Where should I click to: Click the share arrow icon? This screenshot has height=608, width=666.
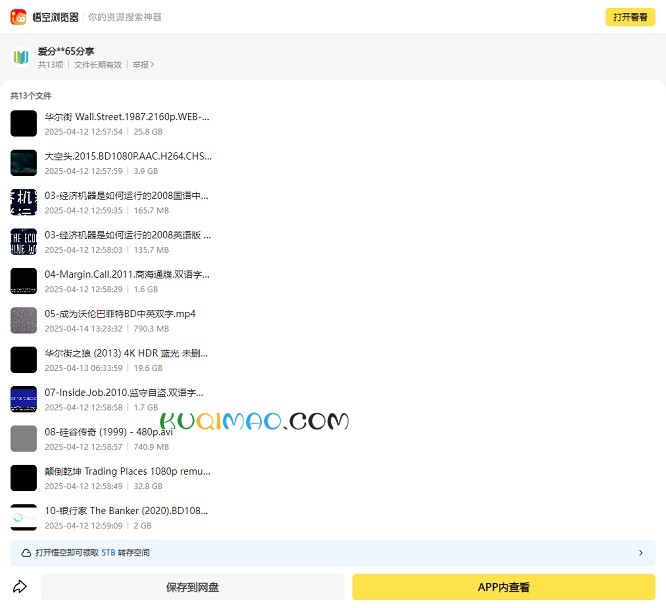[20, 587]
